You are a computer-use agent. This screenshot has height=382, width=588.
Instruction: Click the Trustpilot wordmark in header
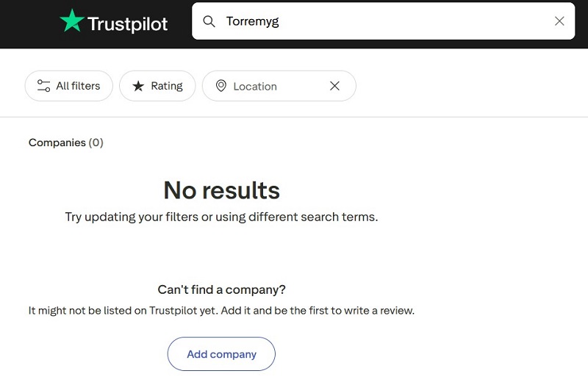tap(128, 24)
